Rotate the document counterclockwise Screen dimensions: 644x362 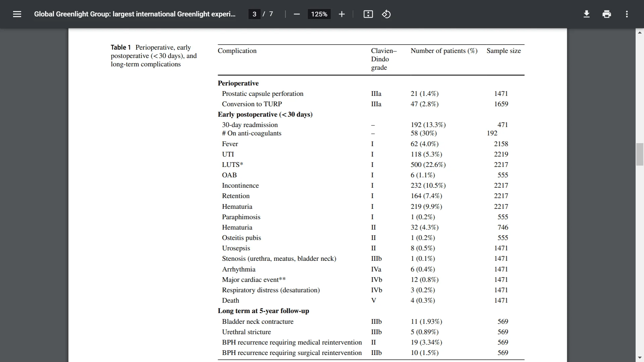click(x=386, y=14)
